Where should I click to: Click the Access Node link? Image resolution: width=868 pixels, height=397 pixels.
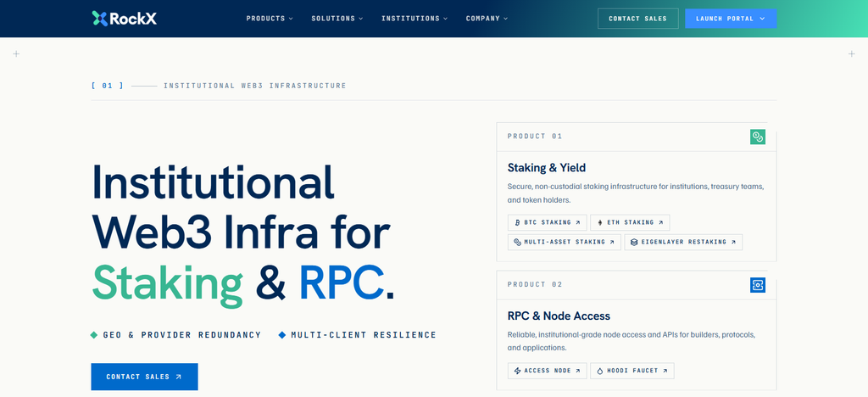coord(547,371)
